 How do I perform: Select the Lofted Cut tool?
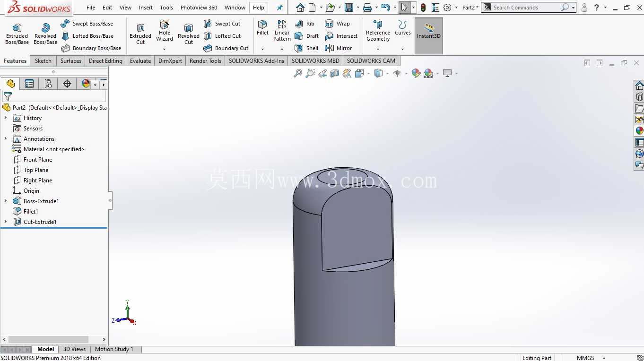[x=222, y=36]
